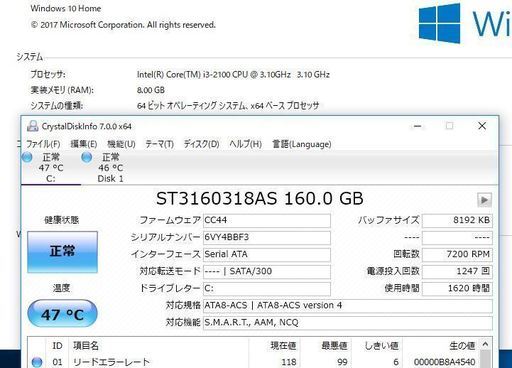Minimize the CrystalDiskInfo window

pyautogui.click(x=417, y=126)
